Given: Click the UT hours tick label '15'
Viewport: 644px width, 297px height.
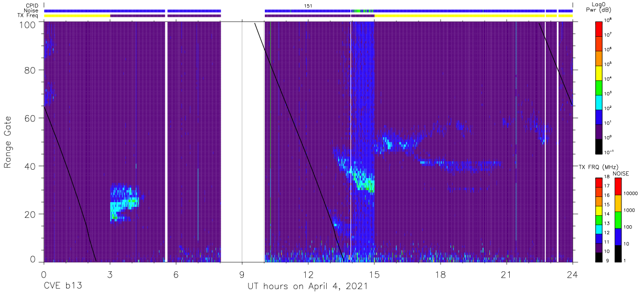Looking at the screenshot, I should (374, 274).
